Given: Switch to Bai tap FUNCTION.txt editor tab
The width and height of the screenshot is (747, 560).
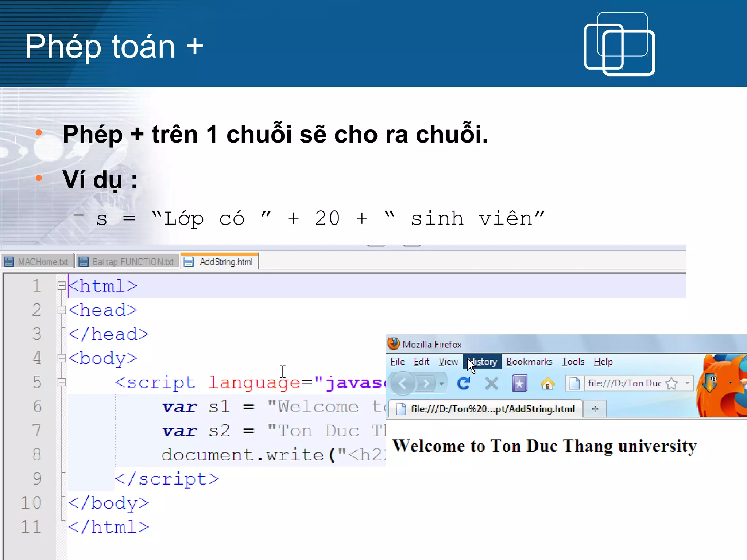Looking at the screenshot, I should [128, 262].
